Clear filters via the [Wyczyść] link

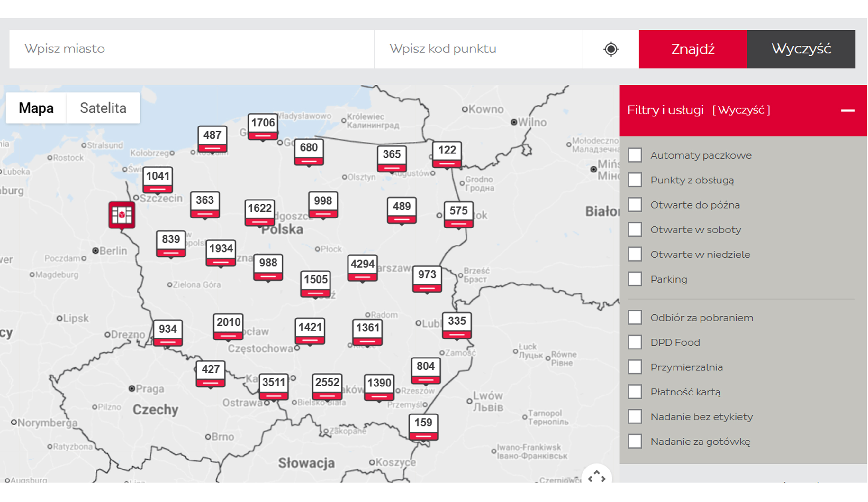pyautogui.click(x=741, y=110)
